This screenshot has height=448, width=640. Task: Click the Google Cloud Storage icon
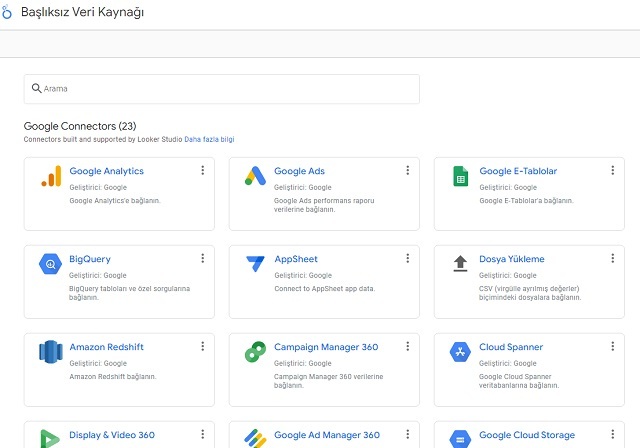pos(460,439)
